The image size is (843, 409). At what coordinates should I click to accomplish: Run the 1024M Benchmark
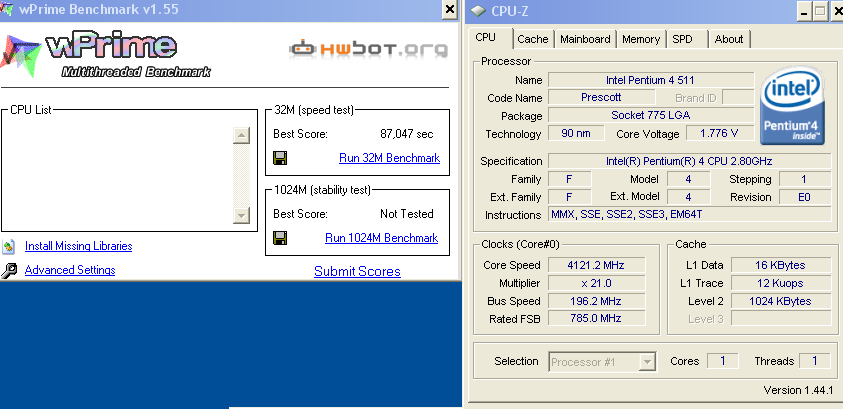381,238
